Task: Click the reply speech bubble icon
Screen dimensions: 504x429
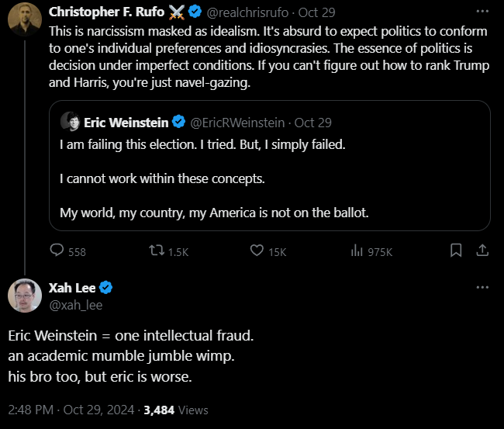Action: (x=57, y=251)
